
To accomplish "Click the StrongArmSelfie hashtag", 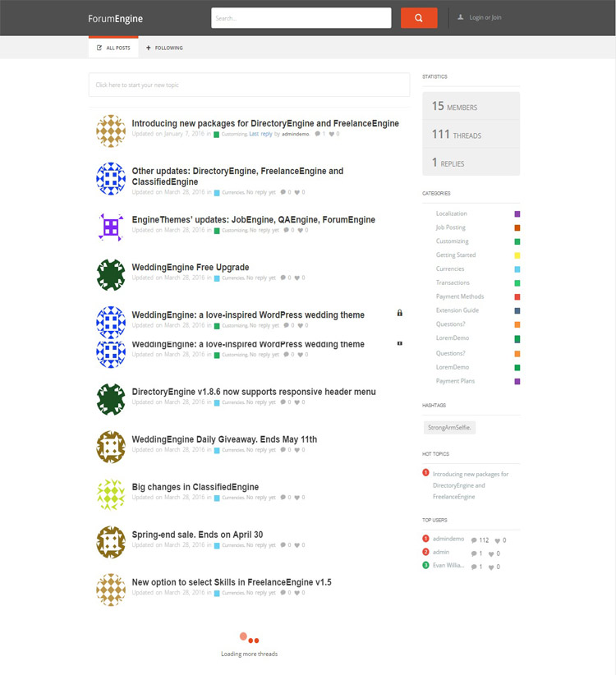I will tap(449, 428).
